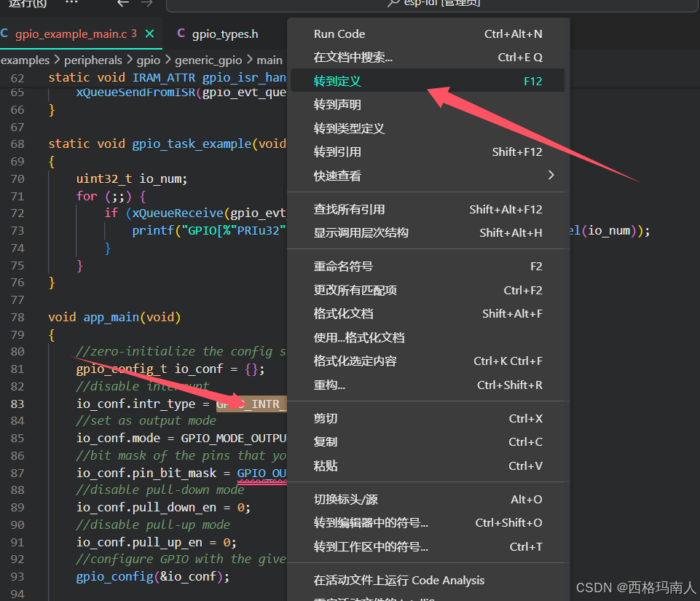Image resolution: width=700 pixels, height=601 pixels.
Task: Open the ellipsis overflow menu near 运行(R)
Action: tap(71, 4)
